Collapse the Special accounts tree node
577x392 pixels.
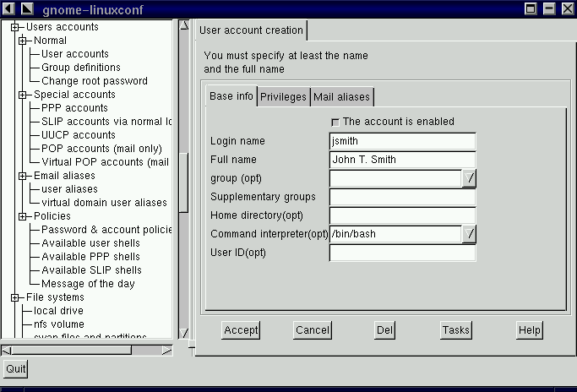(x=23, y=95)
